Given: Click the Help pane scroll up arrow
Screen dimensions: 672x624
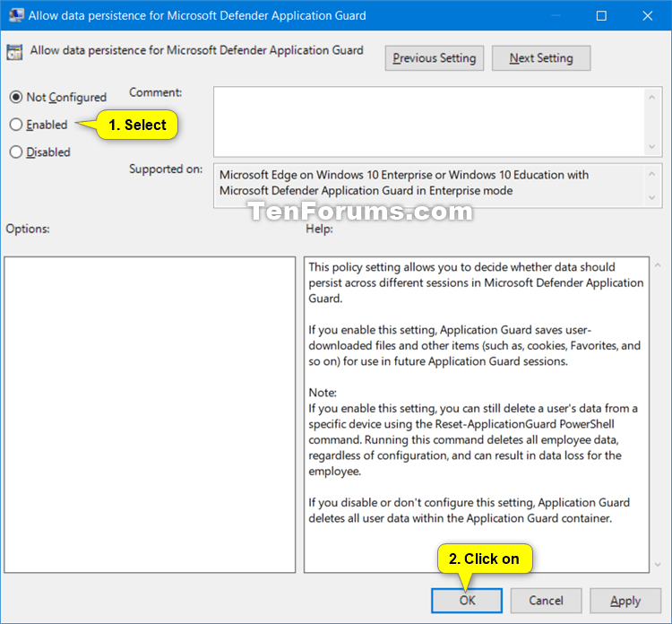Looking at the screenshot, I should pyautogui.click(x=658, y=265).
